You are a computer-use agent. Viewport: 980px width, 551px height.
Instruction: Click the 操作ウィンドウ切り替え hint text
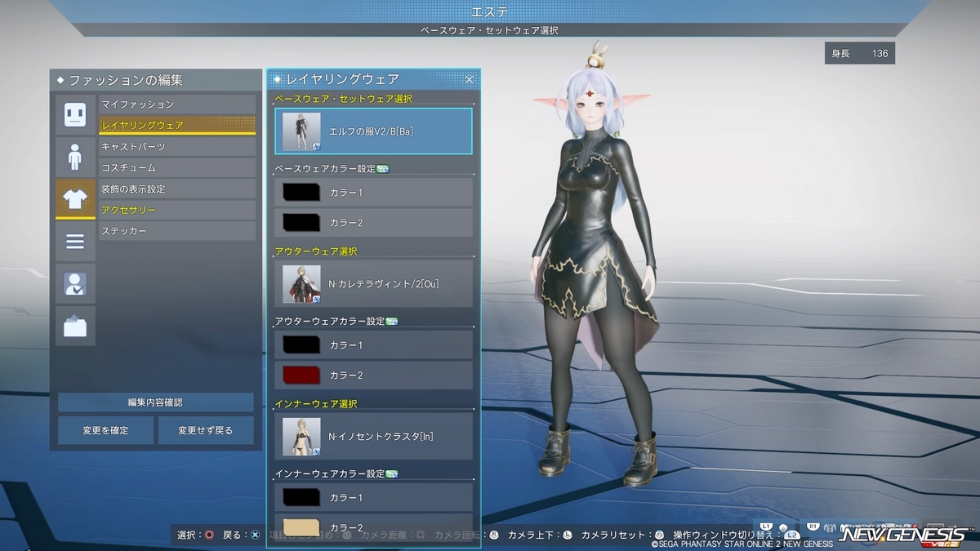(x=725, y=535)
